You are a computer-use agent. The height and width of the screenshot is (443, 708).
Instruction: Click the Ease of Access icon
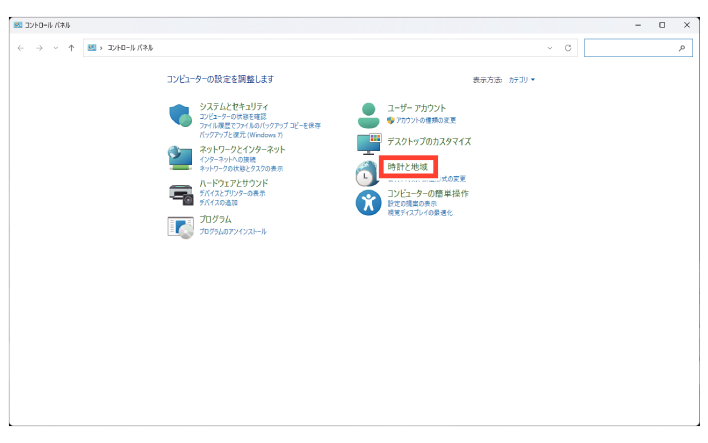pyautogui.click(x=369, y=203)
